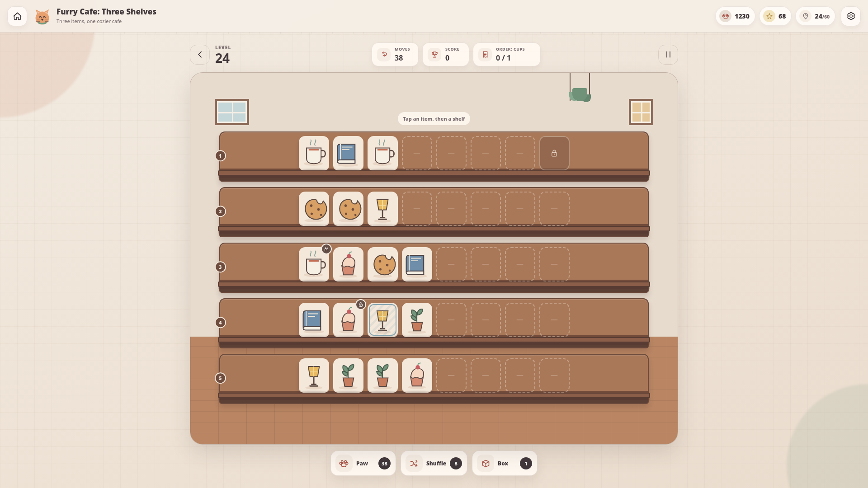Viewport: 868px width, 488px height.
Task: Click the 'Furry Cafe: Three Shelves' title
Action: (x=106, y=12)
